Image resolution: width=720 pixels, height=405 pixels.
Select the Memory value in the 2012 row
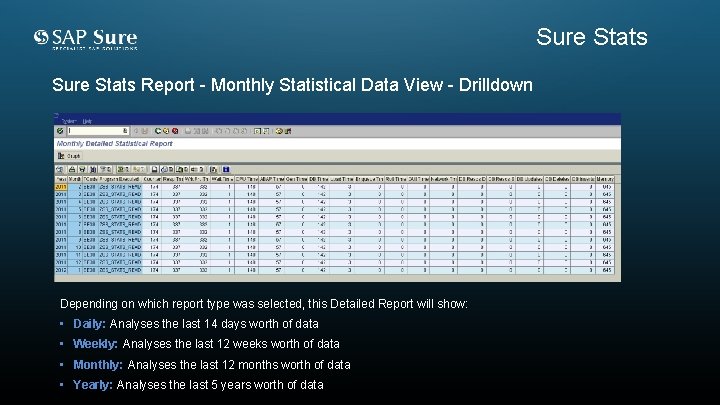[605, 270]
